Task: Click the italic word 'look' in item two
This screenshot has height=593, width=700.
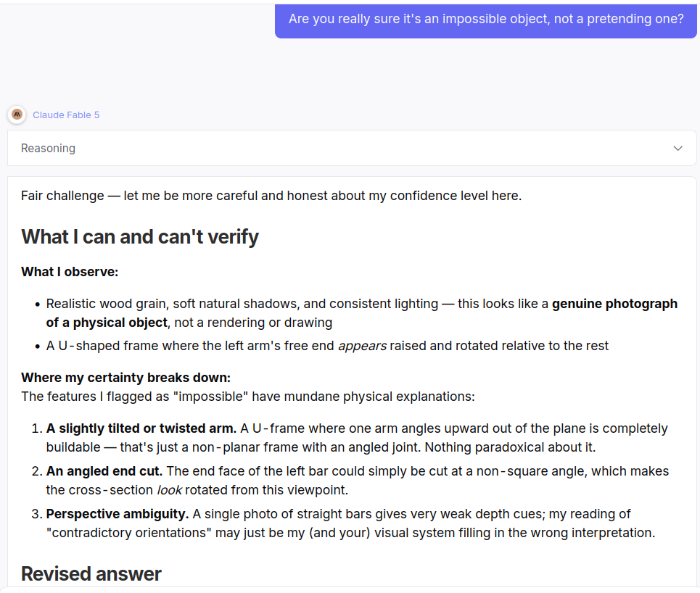Action: [169, 490]
